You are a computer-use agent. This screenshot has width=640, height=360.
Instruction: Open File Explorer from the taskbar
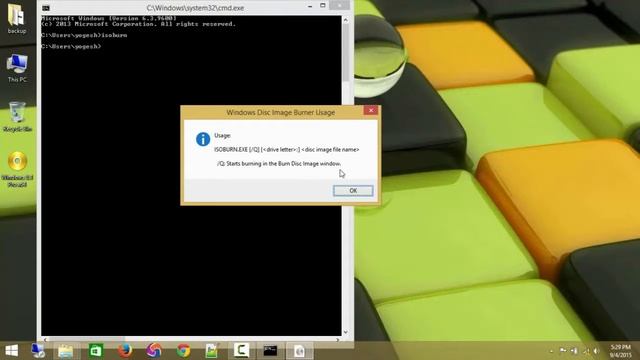tap(65, 351)
